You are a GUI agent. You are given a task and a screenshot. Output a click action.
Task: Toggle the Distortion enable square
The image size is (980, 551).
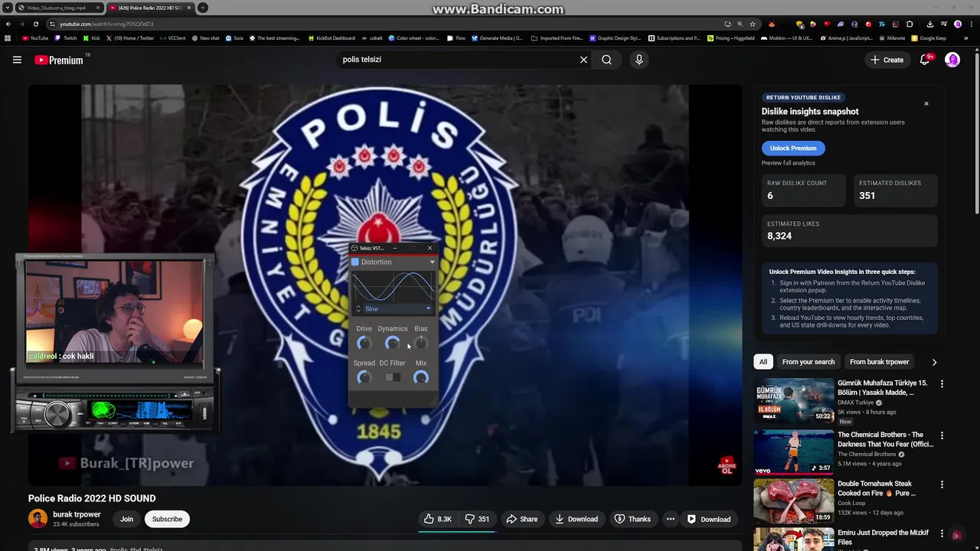coord(355,262)
